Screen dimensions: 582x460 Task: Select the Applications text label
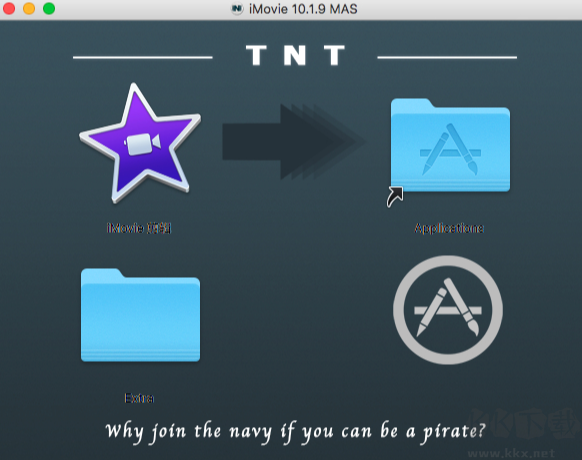pos(449,228)
